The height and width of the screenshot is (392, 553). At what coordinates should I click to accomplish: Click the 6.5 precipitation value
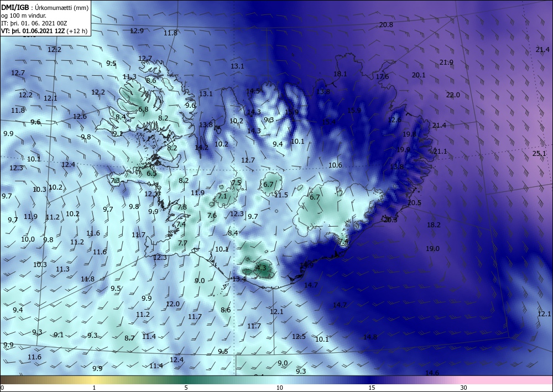(152, 174)
